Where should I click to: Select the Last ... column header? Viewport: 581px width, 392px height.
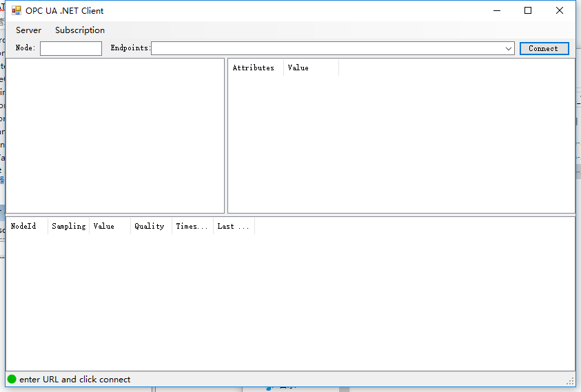point(234,226)
